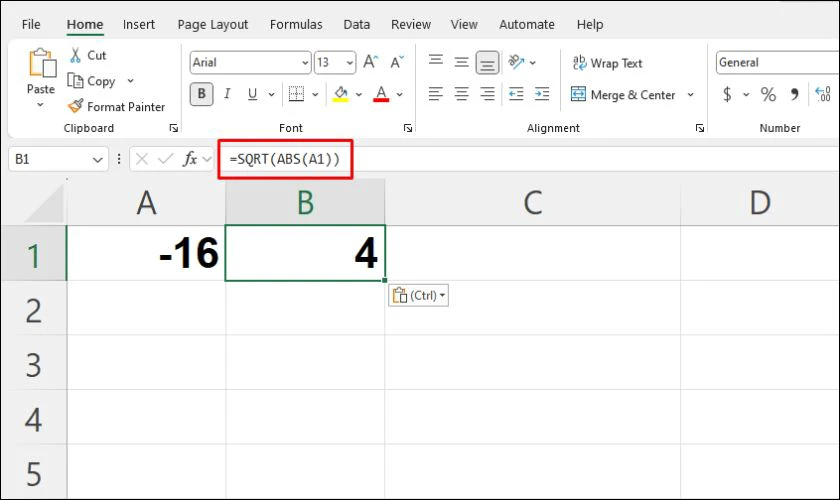Click the Orientation text-angle icon
The image size is (840, 500).
pos(516,62)
